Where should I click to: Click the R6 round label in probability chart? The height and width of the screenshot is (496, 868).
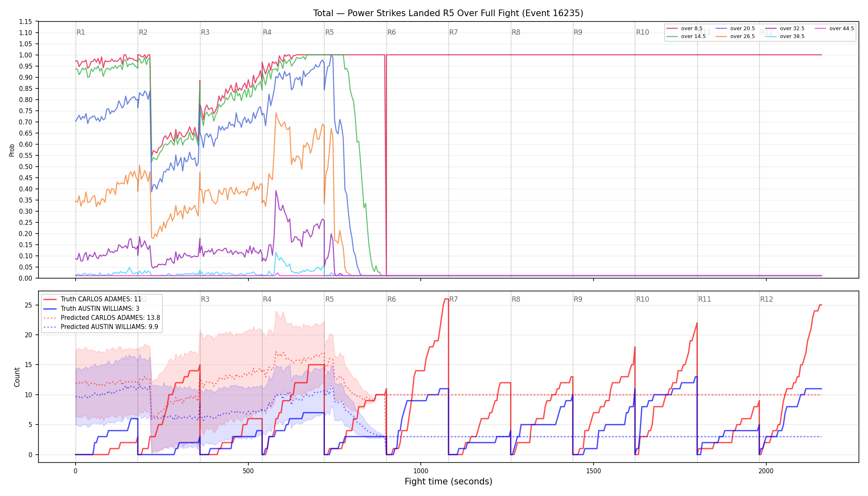[391, 32]
